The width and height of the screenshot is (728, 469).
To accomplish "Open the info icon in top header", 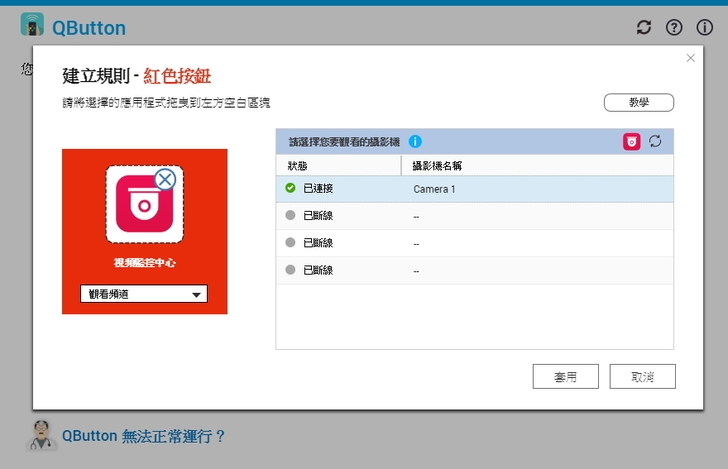I will 704,27.
